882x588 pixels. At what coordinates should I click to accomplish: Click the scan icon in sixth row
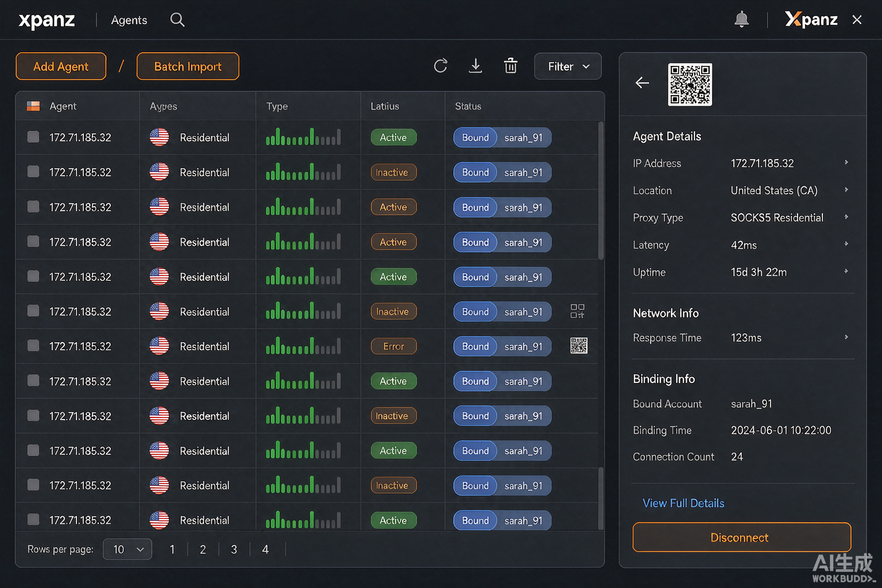[x=577, y=311]
